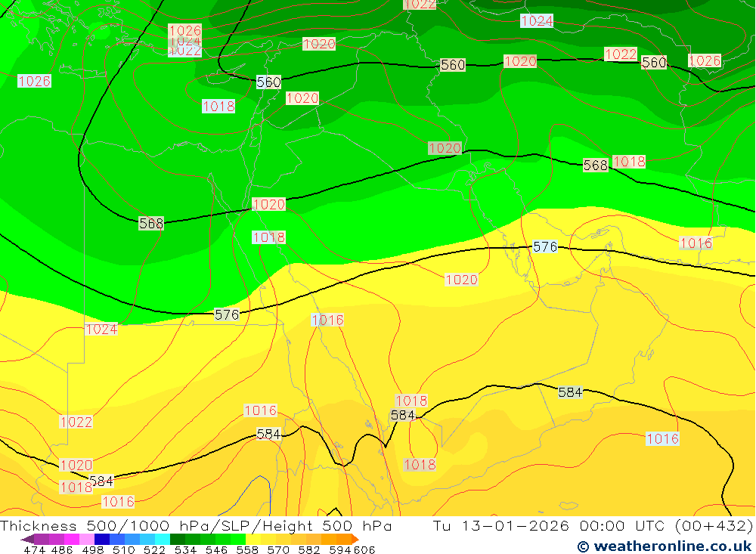Click the legend value 546
The image size is (756, 554).
pyautogui.click(x=216, y=549)
